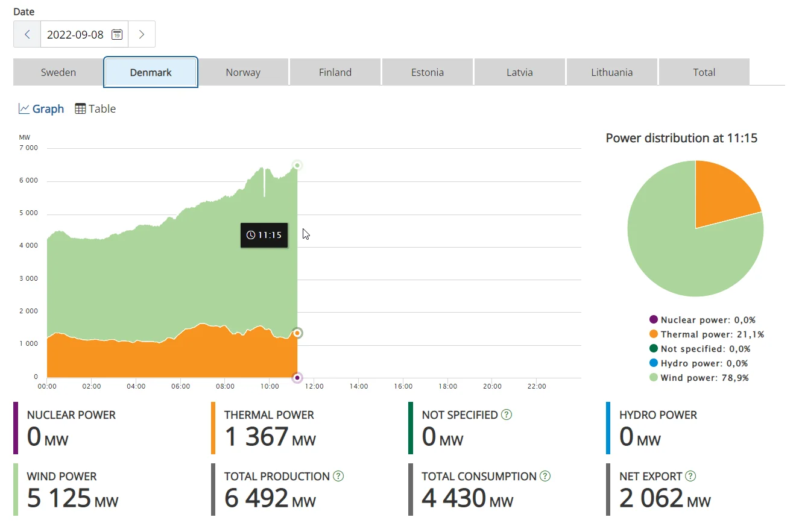Show Net Export help tooltip icon

[691, 476]
